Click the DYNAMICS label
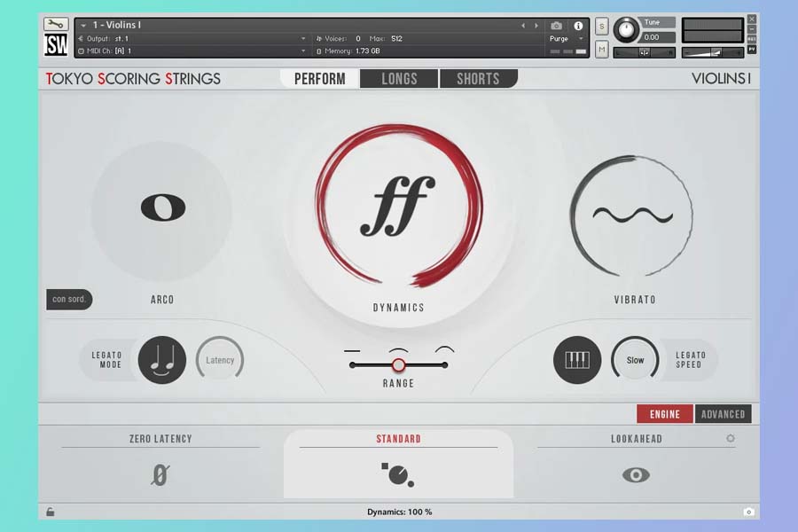Screen dimensions: 798x532 point(398,308)
